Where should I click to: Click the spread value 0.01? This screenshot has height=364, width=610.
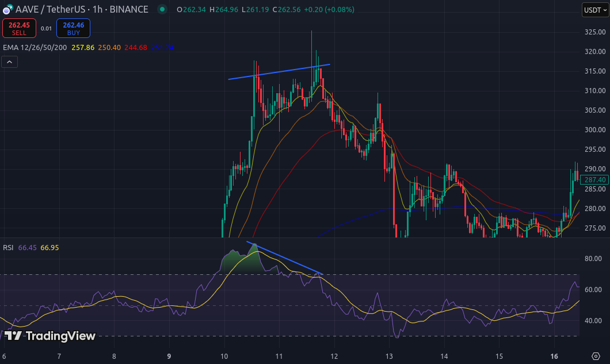click(x=45, y=28)
